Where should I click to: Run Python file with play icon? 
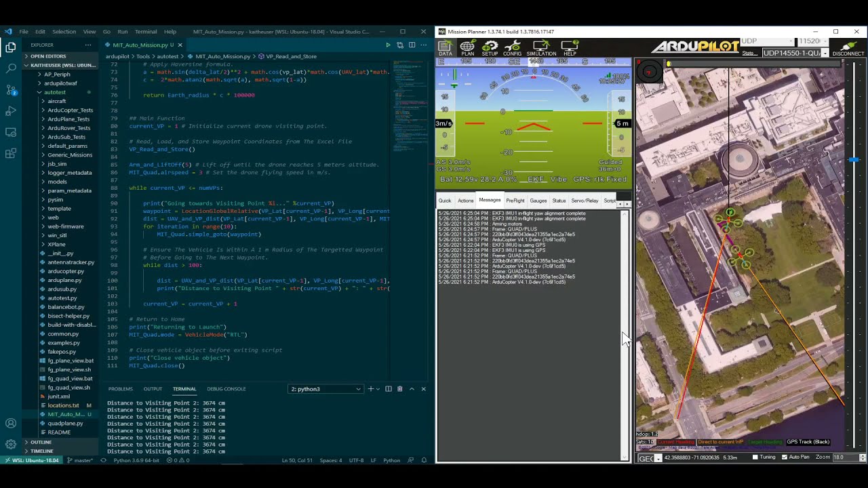[x=388, y=45]
